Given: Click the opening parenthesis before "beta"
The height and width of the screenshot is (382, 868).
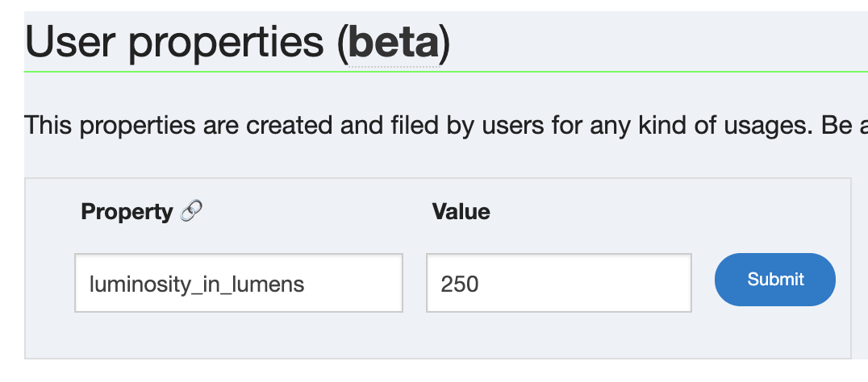Looking at the screenshot, I should click(x=343, y=44).
